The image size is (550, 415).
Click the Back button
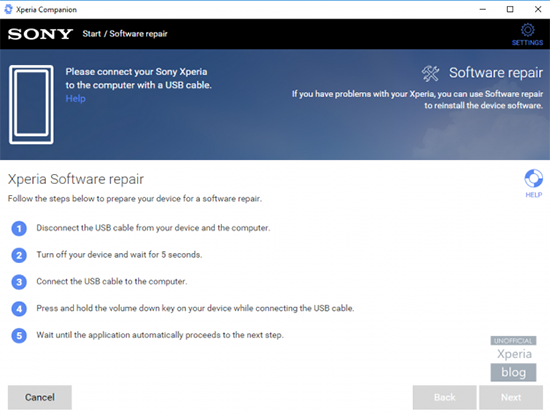(444, 397)
